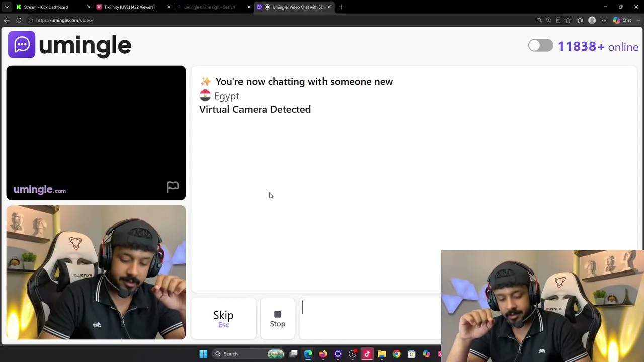View site information lock icon
Viewport: 644px width, 362px height.
(x=31, y=20)
